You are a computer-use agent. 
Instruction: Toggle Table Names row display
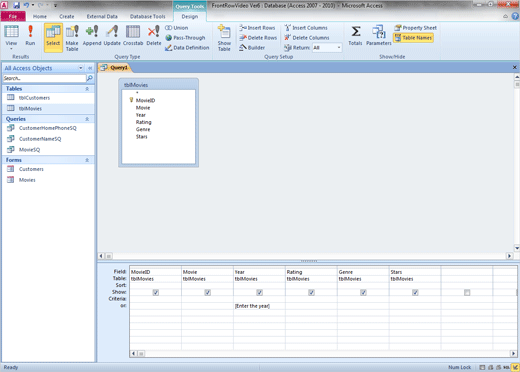pos(413,38)
